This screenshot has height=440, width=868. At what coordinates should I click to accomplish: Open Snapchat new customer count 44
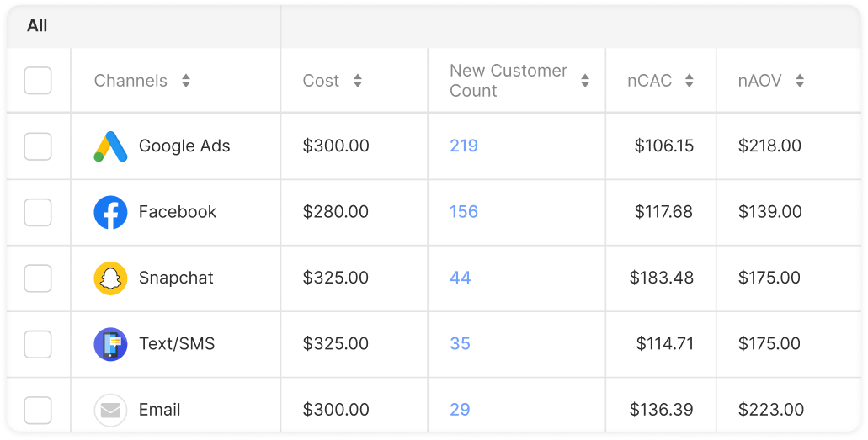pyautogui.click(x=461, y=278)
